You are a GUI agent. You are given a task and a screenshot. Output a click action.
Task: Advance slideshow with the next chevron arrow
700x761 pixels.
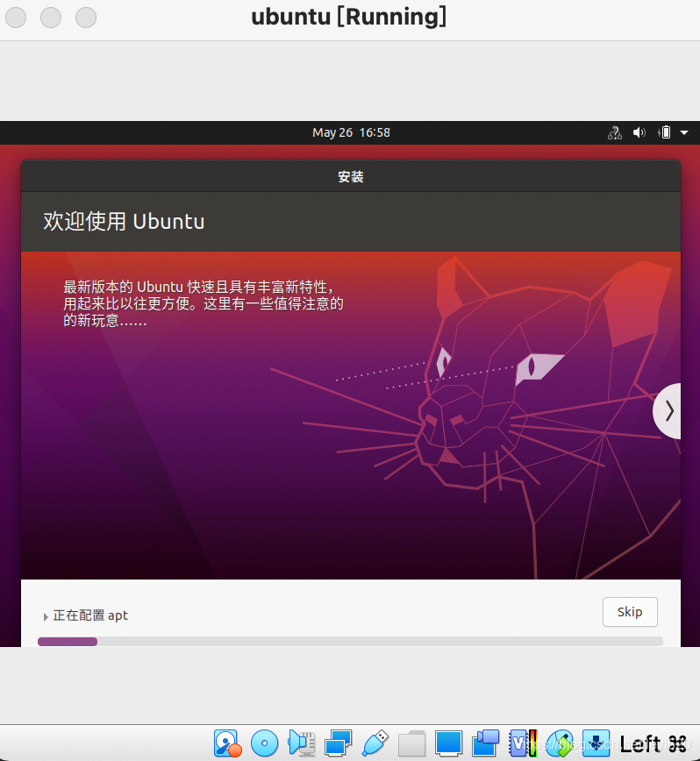pos(668,411)
